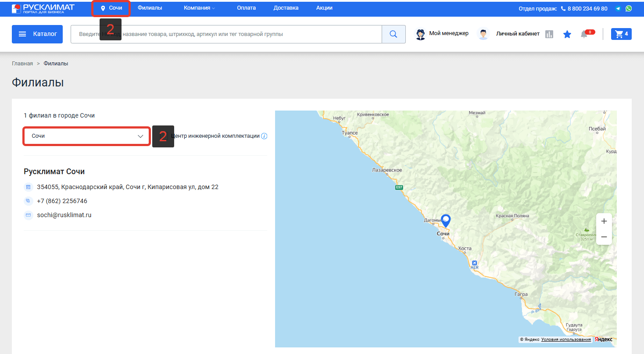Viewport: 644px width, 354px height.
Task: Click the My Manager avatar icon
Action: (421, 34)
